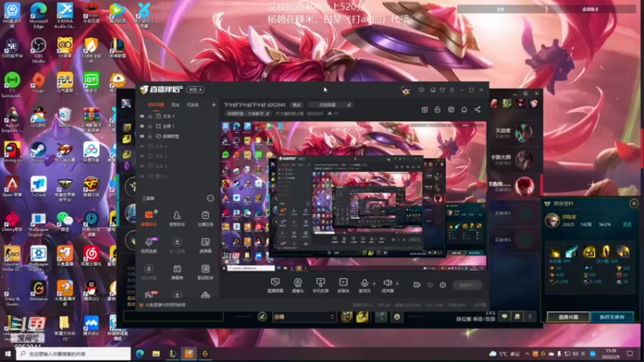Show the 文本 3 source layer
The width and height of the screenshot is (644, 362).
pos(142,167)
